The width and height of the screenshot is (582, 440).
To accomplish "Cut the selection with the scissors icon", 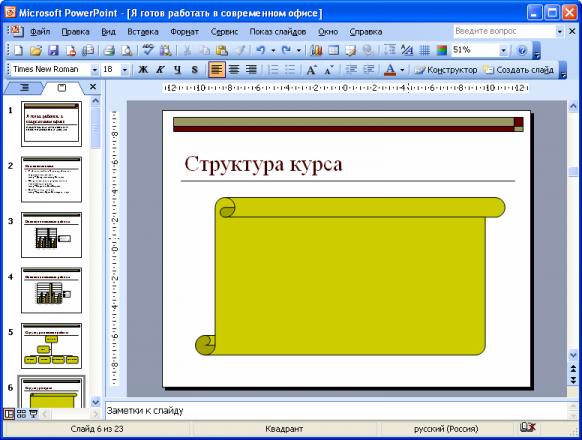I will point(187,50).
